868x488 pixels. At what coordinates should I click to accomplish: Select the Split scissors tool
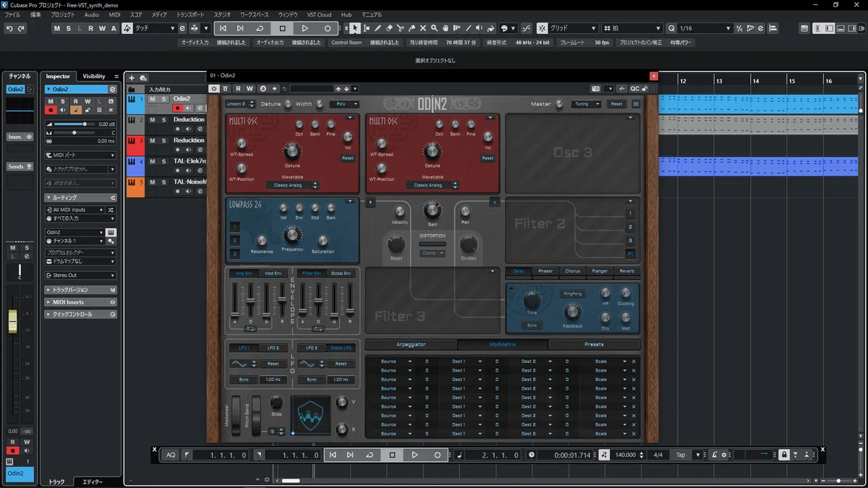pos(400,28)
